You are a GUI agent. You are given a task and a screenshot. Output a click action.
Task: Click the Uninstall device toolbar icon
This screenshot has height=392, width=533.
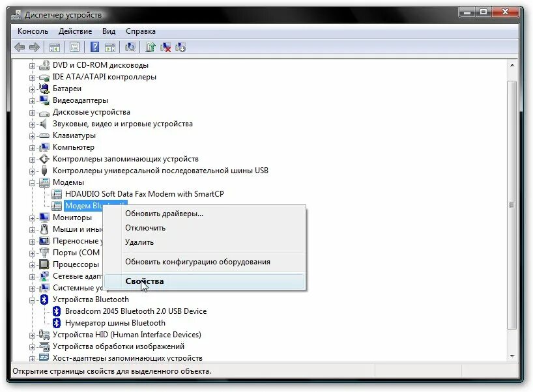[x=180, y=47]
